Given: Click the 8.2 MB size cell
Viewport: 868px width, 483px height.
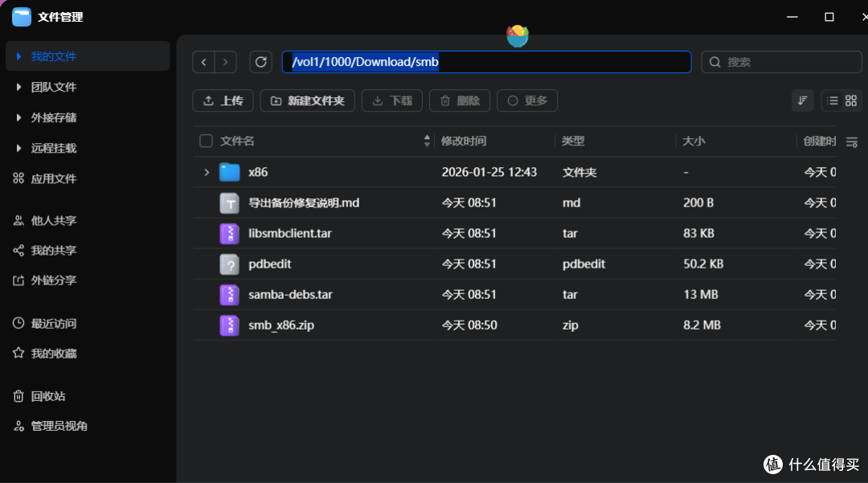Looking at the screenshot, I should pyautogui.click(x=702, y=325).
